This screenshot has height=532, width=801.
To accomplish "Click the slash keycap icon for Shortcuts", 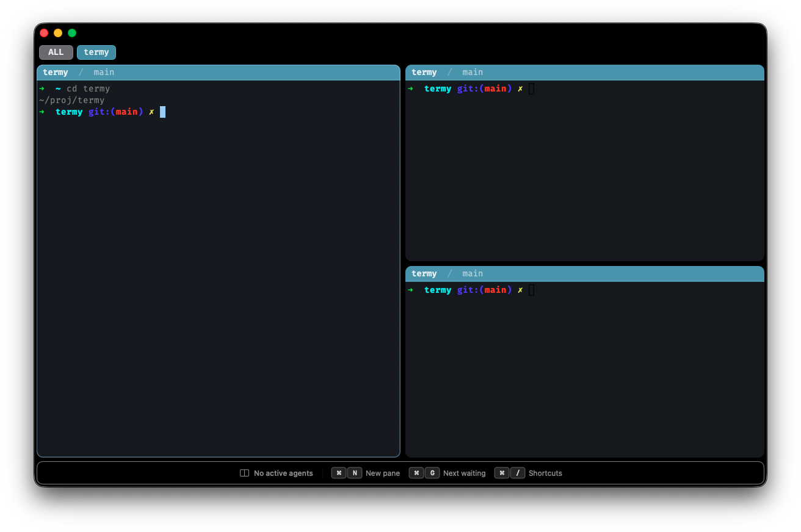I will 518,473.
